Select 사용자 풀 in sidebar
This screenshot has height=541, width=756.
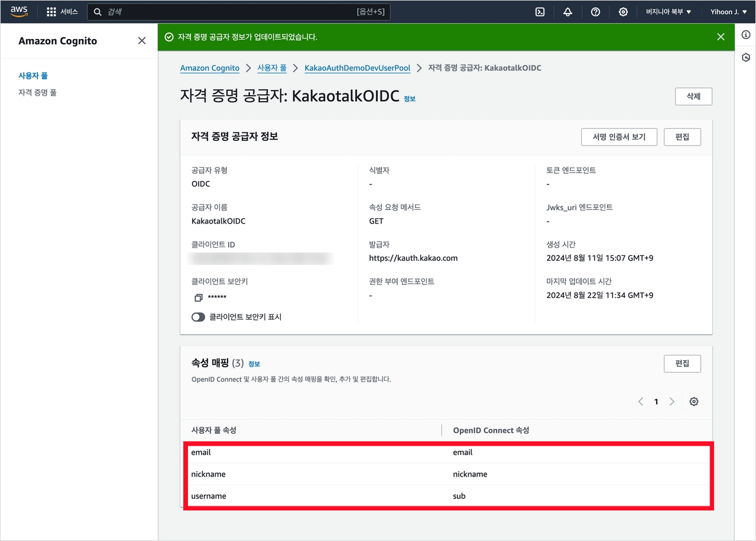[x=33, y=76]
